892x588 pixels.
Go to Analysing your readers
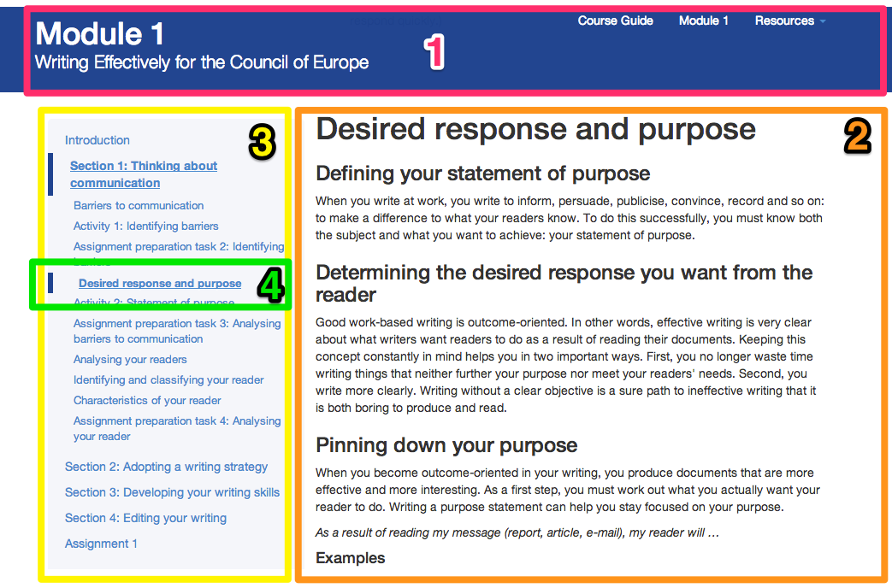(x=130, y=360)
